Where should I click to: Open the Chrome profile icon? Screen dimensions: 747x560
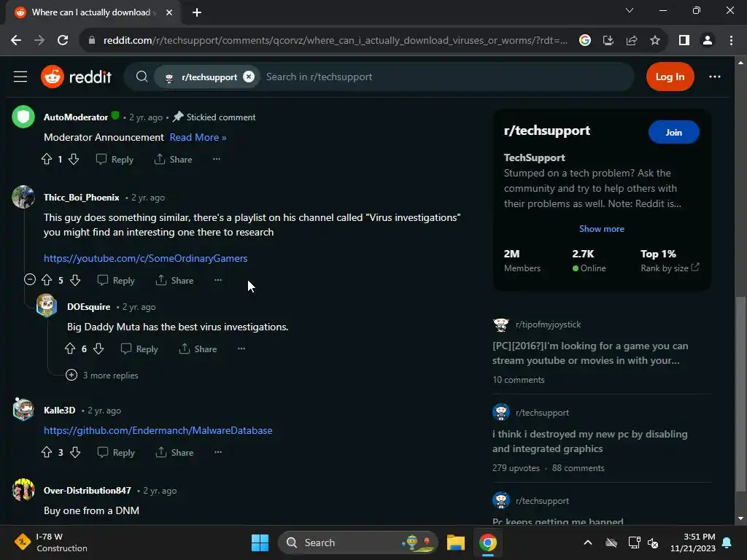click(708, 40)
